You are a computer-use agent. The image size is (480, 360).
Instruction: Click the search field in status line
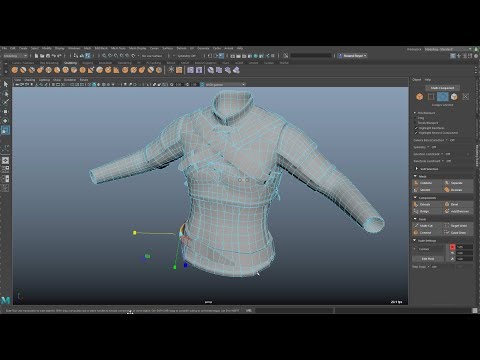click(x=311, y=56)
